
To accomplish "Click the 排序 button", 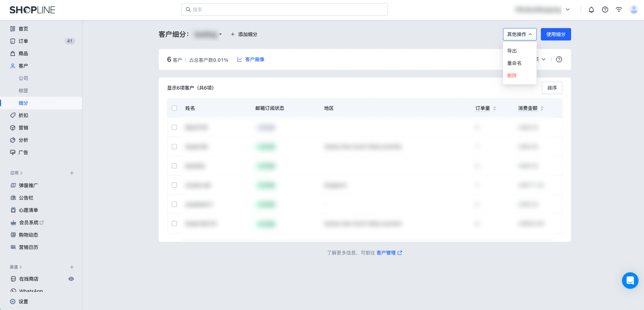I will [552, 88].
